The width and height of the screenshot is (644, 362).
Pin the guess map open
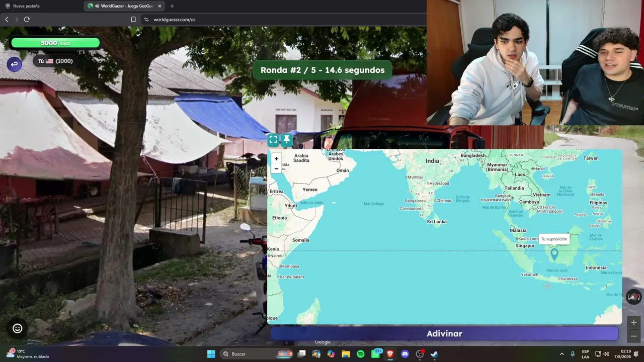286,140
